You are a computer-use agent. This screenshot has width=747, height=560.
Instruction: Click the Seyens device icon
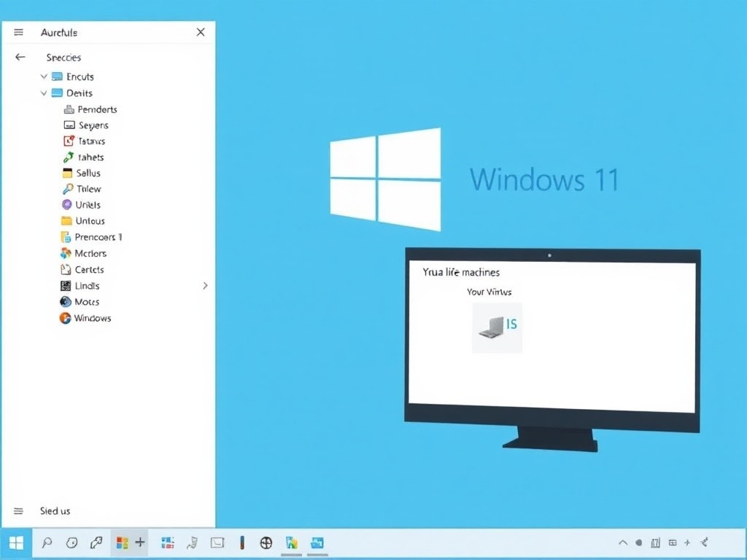pyautogui.click(x=69, y=125)
